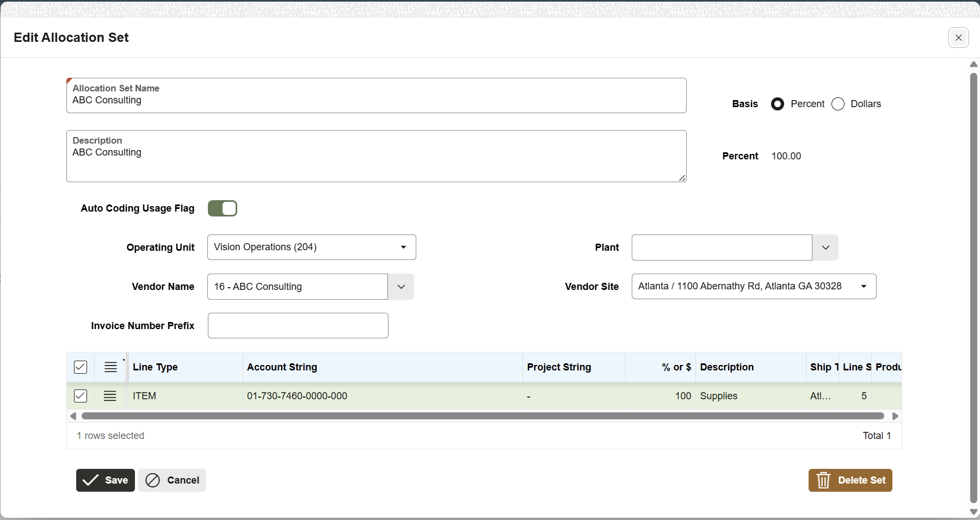Click the Allocation Set Name field

(377, 96)
